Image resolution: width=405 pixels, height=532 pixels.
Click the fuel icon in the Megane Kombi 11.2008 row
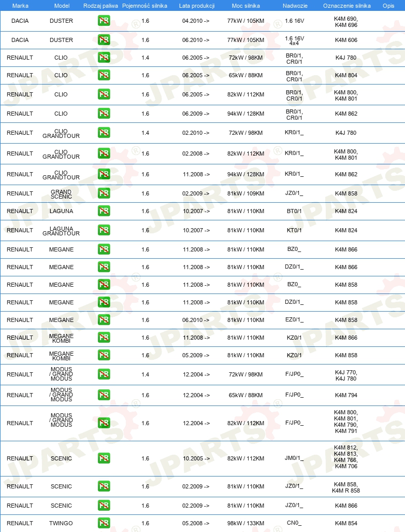click(x=104, y=338)
